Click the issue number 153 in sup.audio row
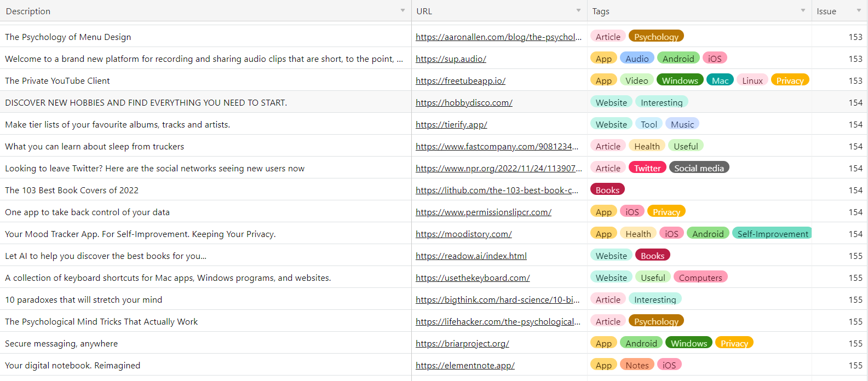This screenshot has height=381, width=868. point(855,59)
